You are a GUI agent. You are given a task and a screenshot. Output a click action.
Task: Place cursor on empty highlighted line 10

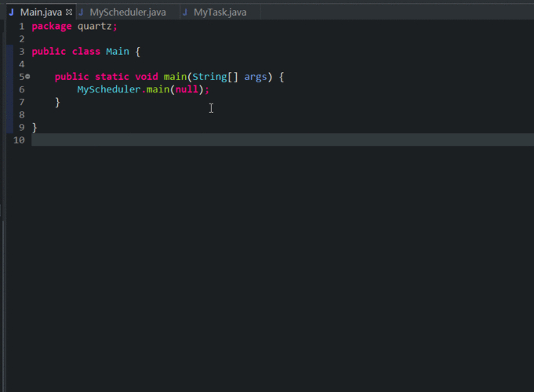(x=282, y=140)
